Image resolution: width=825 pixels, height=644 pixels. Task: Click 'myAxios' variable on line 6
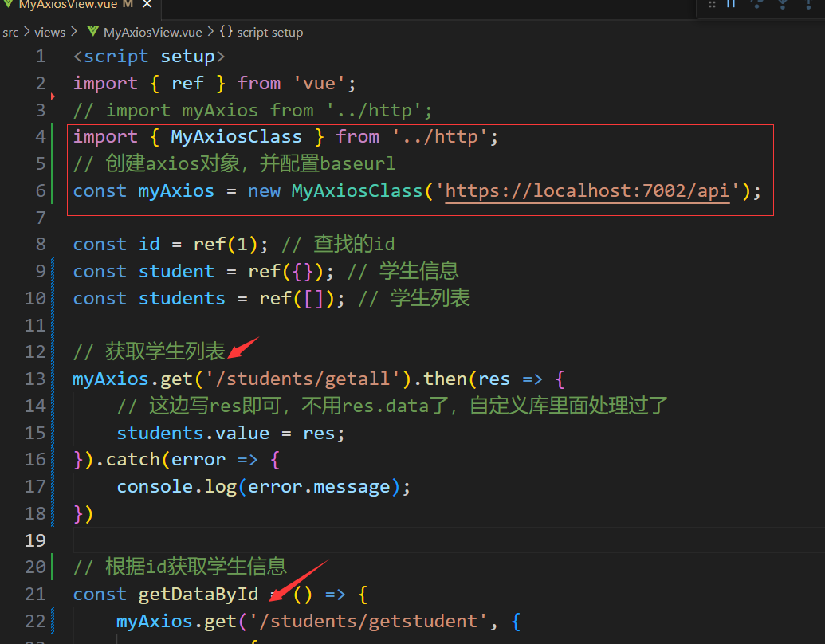[176, 191]
